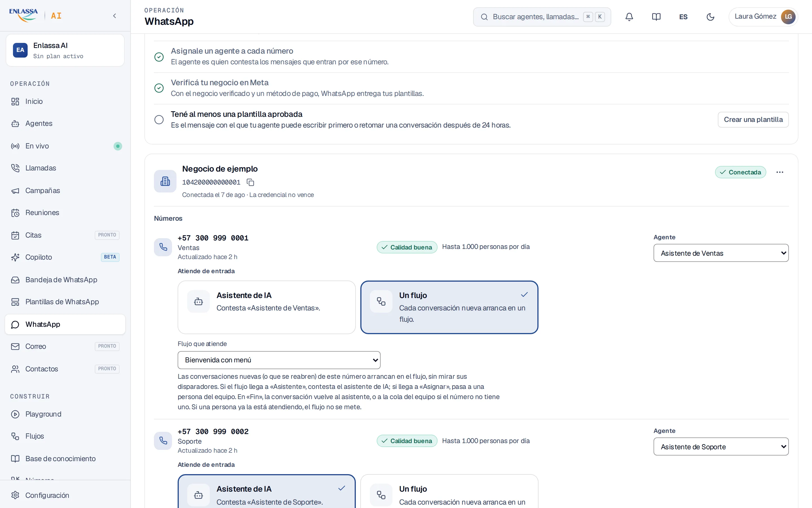Open Configuración at the sidebar bottom
The width and height of the screenshot is (812, 508).
click(x=65, y=495)
